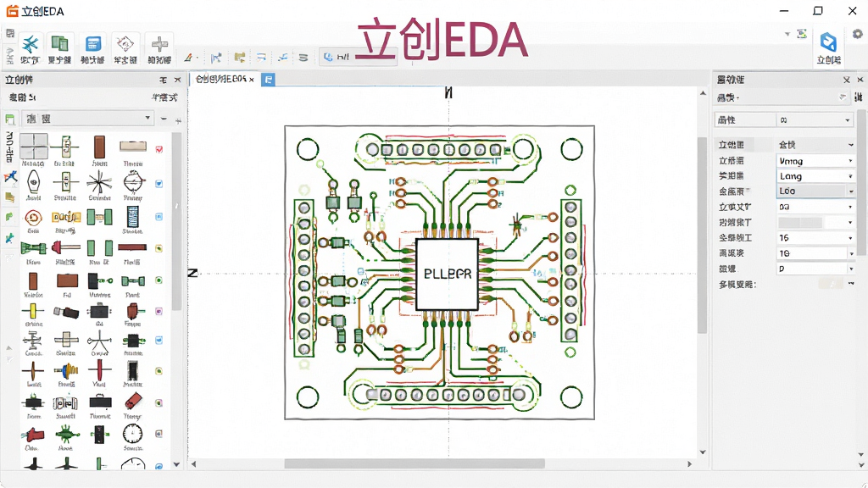
Task: Click the horizontal scrollbar under the canvas
Action: click(x=414, y=463)
